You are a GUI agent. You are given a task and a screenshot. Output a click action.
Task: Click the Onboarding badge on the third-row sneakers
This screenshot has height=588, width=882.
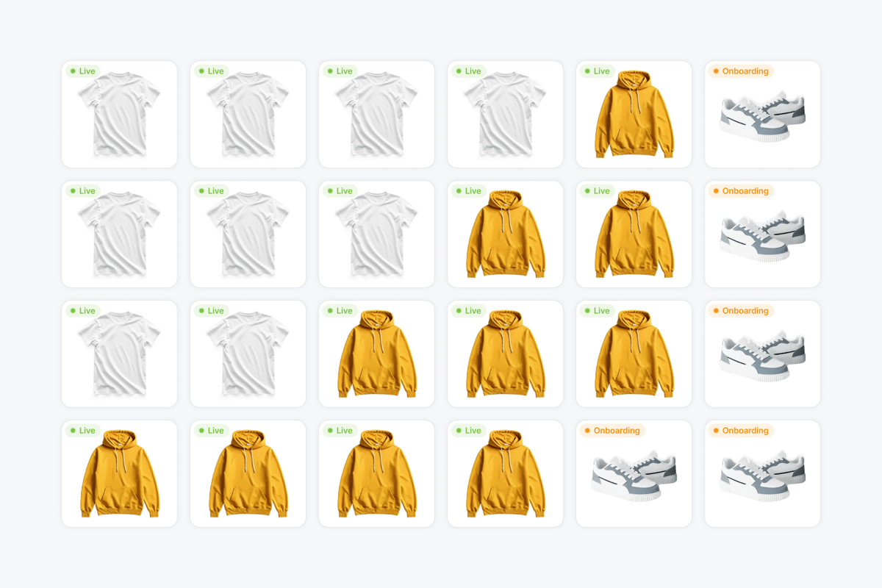(740, 311)
